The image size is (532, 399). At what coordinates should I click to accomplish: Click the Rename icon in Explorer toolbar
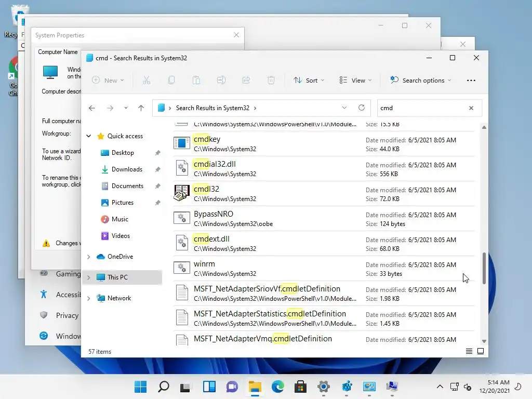pos(221,81)
